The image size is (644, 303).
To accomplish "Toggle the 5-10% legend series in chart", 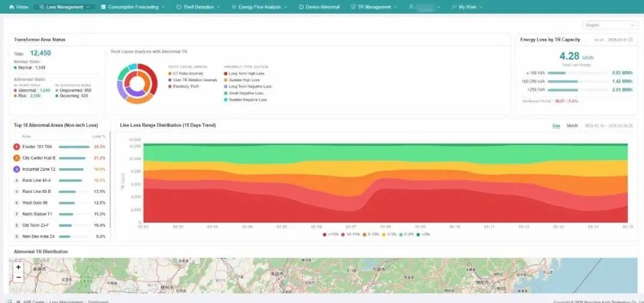I will [371, 234].
